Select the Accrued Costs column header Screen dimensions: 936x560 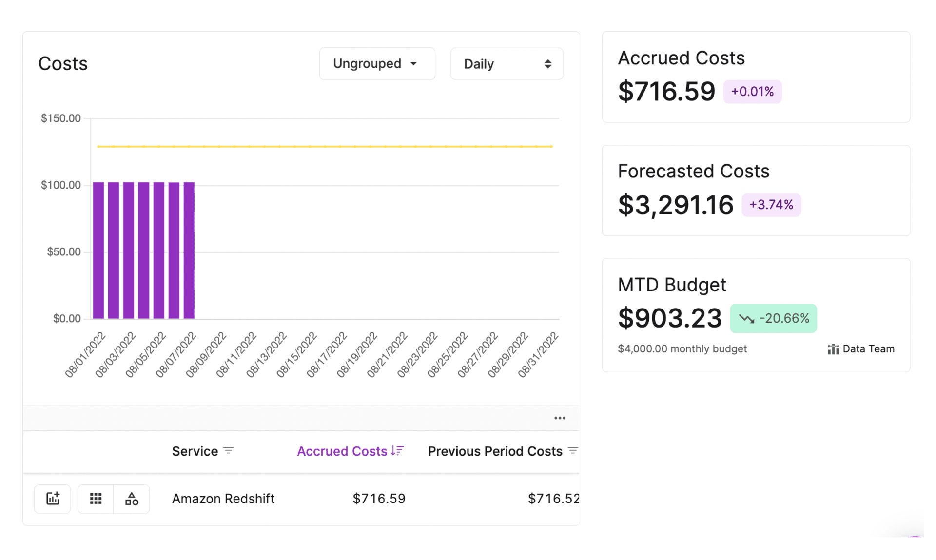click(342, 451)
